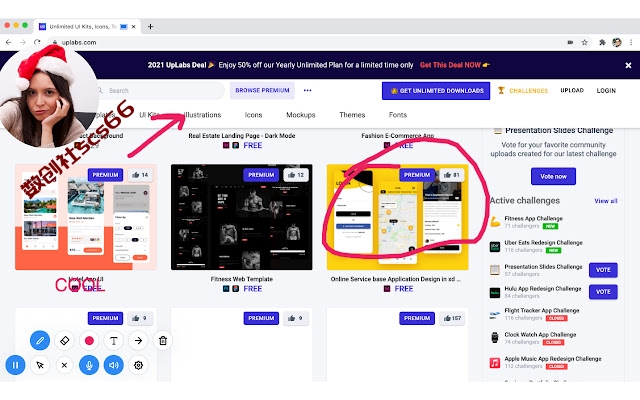Toggle the microphone button
640x400 pixels.
click(89, 365)
